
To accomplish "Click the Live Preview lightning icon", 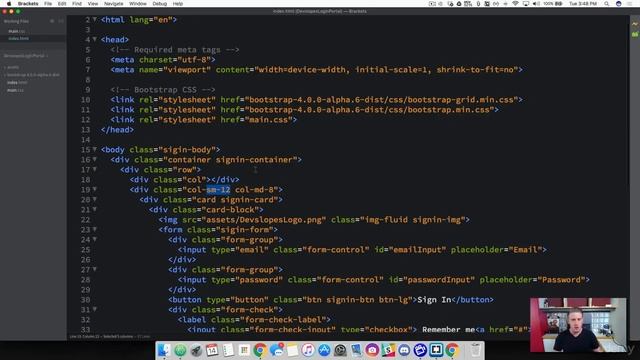I will [635, 24].
